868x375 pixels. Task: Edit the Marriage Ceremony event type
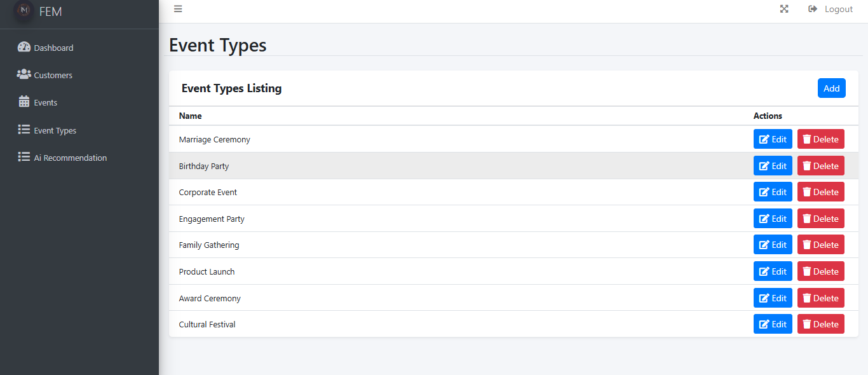click(x=773, y=139)
